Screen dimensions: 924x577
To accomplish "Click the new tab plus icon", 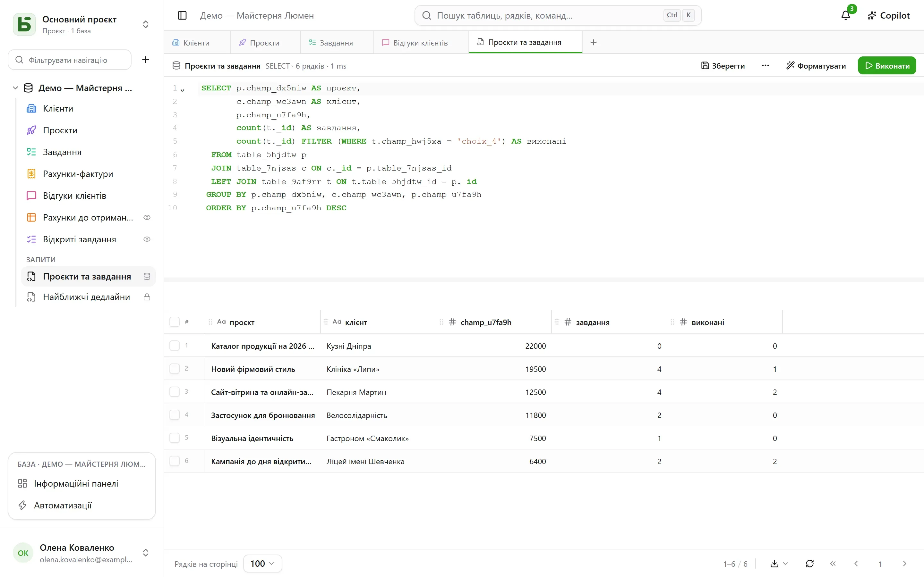I will [593, 42].
